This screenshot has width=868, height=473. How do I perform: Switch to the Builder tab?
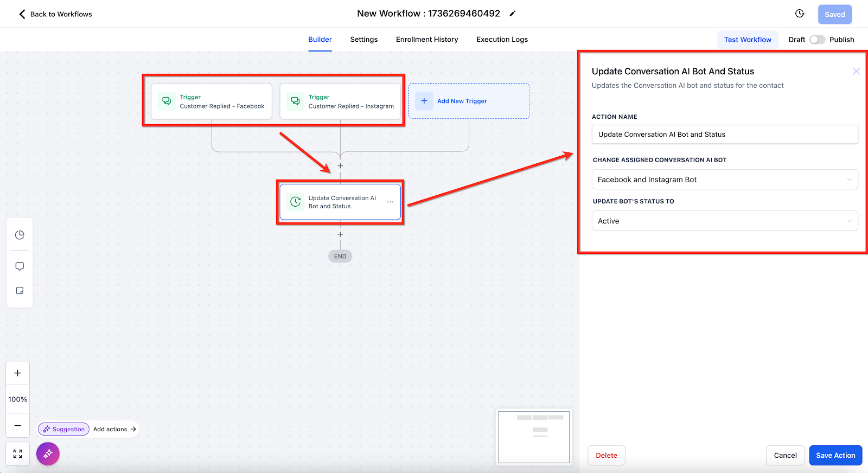pyautogui.click(x=320, y=40)
